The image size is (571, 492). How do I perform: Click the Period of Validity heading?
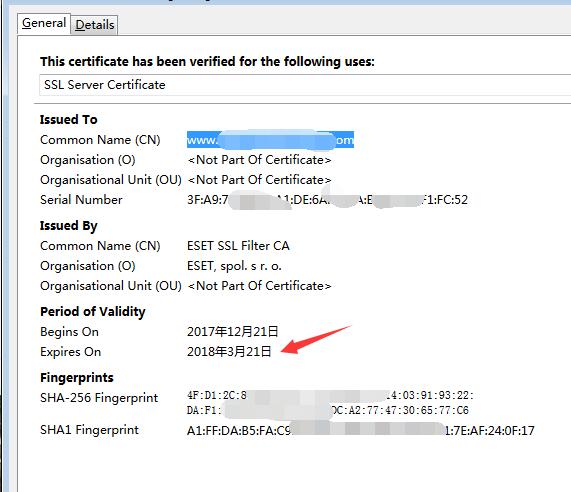coord(92,312)
